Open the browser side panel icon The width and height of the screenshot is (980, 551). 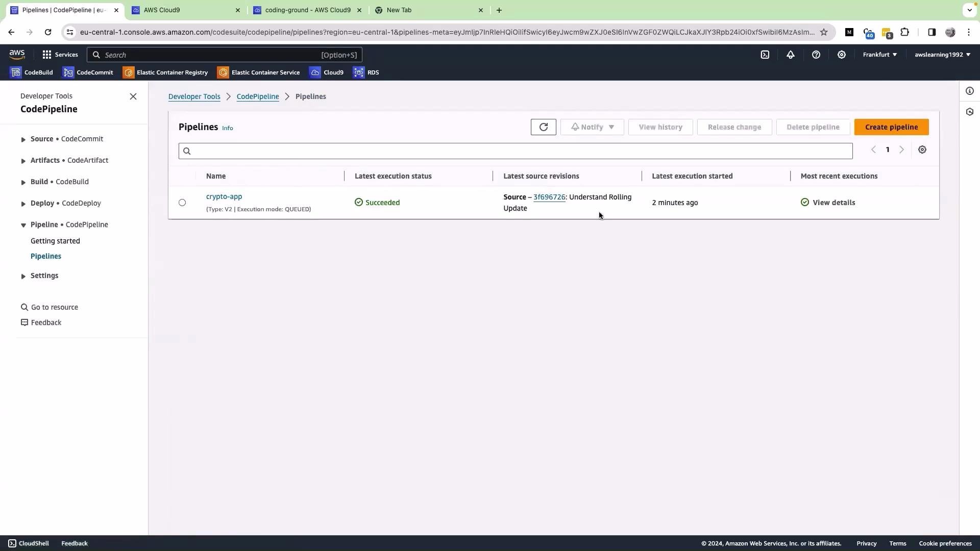click(x=932, y=32)
